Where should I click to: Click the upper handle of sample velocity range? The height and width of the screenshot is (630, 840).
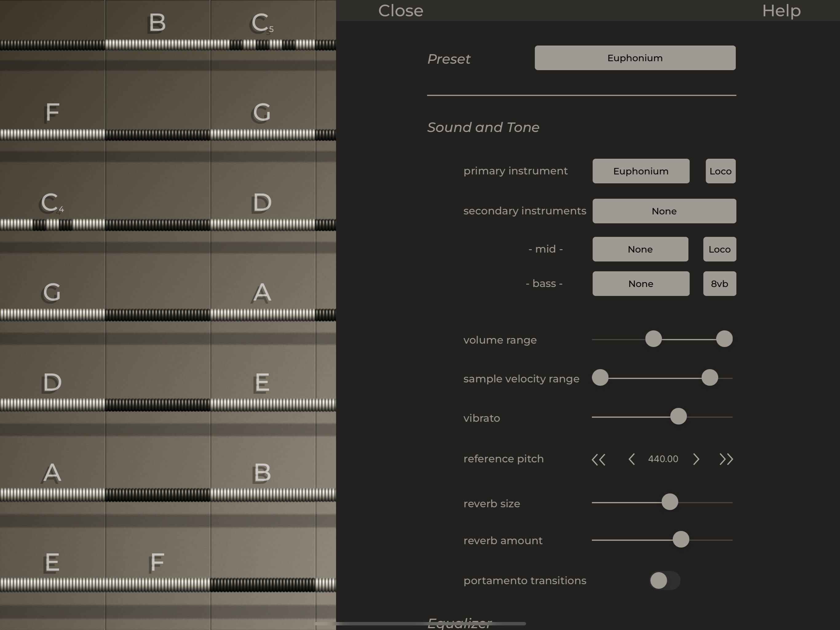pos(709,378)
